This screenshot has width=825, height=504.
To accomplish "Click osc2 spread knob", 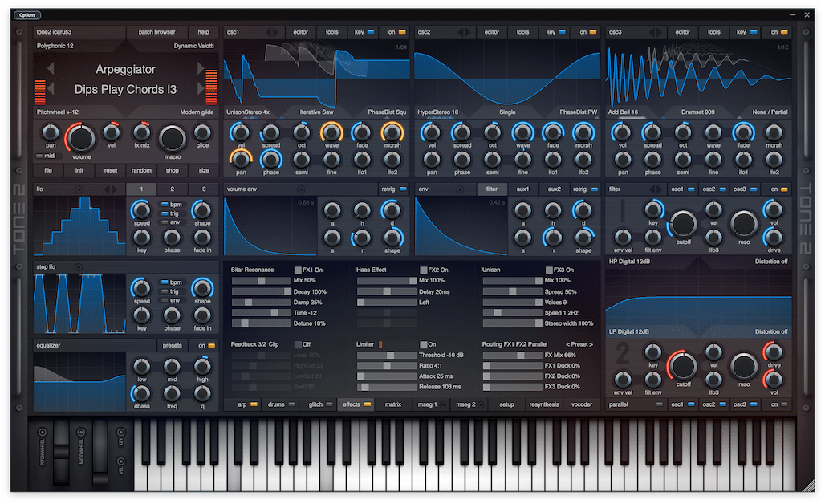I will 461,132.
